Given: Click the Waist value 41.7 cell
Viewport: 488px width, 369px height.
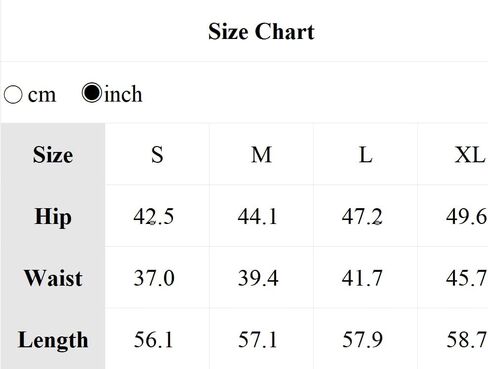Looking at the screenshot, I should (x=365, y=278).
